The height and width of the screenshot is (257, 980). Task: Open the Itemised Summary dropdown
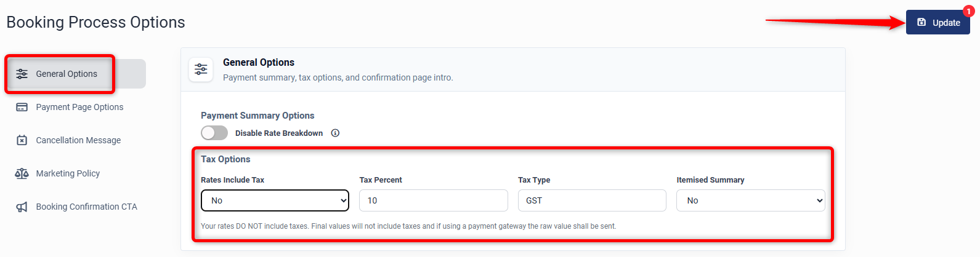pos(750,200)
